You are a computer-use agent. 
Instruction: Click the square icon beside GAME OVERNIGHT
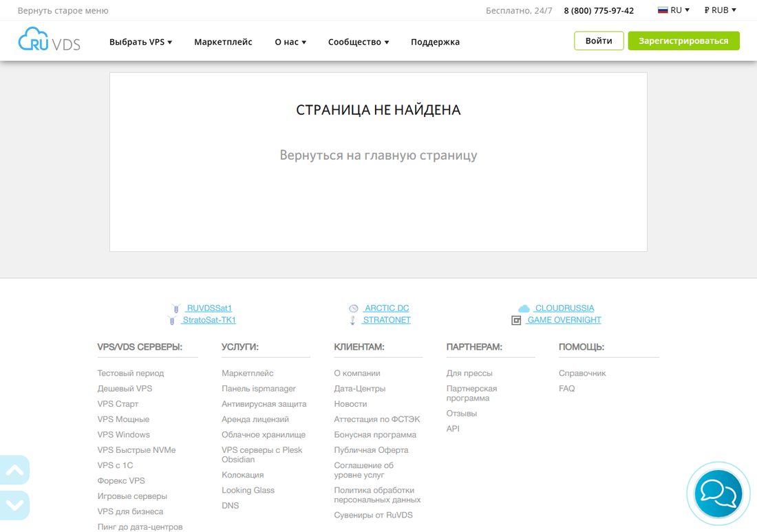(x=516, y=320)
